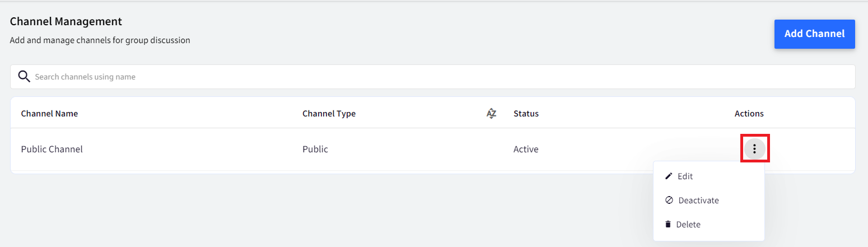
Task: Click the Active status cell
Action: 525,150
